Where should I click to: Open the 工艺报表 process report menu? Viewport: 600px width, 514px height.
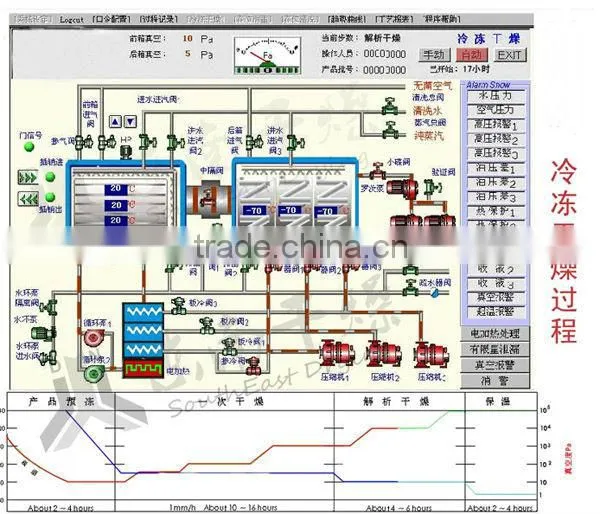point(395,19)
